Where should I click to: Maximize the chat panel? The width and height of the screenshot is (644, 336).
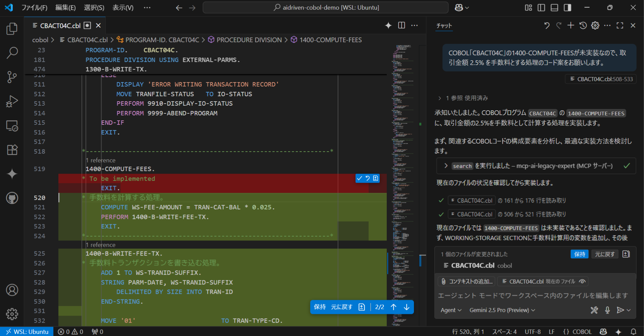620,25
